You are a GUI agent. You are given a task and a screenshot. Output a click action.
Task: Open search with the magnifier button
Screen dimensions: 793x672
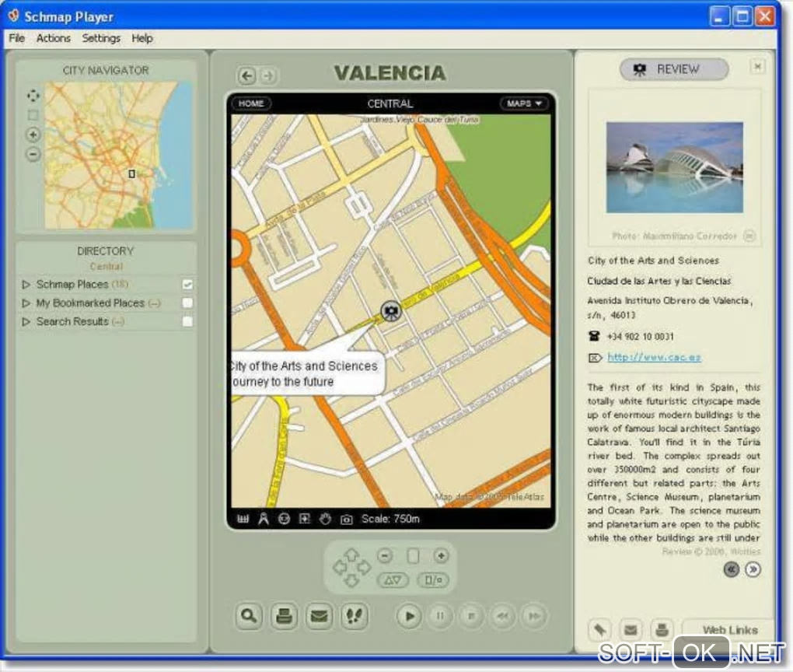(x=249, y=616)
